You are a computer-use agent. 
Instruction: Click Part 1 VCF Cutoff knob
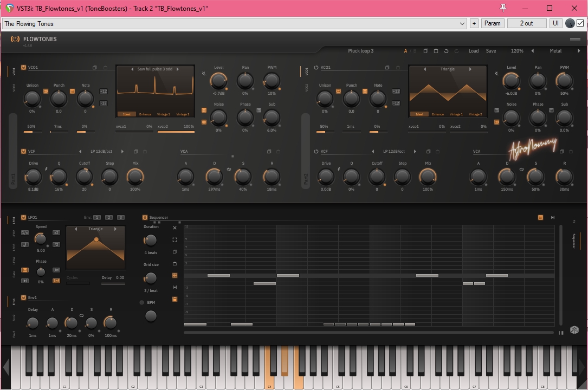(85, 177)
